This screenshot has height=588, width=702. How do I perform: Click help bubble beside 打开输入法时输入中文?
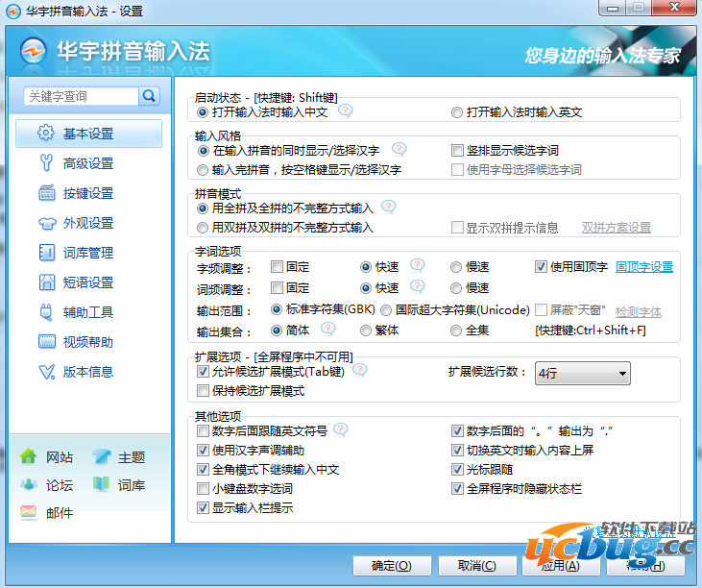coord(345,110)
